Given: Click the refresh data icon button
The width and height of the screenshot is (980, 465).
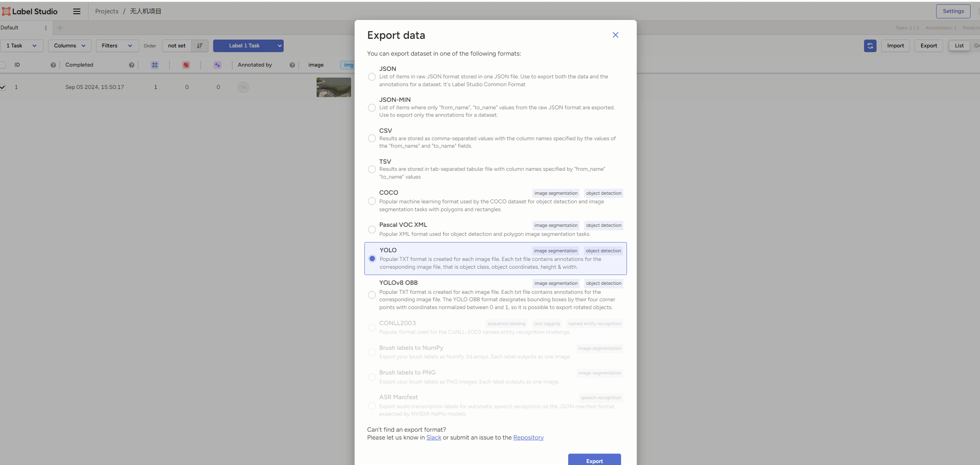Looking at the screenshot, I should (870, 46).
